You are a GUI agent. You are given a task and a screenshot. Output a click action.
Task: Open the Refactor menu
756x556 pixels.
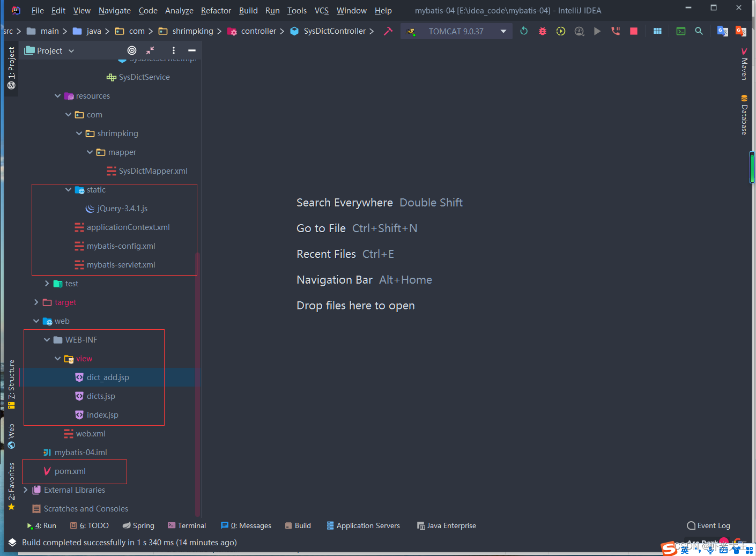tap(216, 10)
